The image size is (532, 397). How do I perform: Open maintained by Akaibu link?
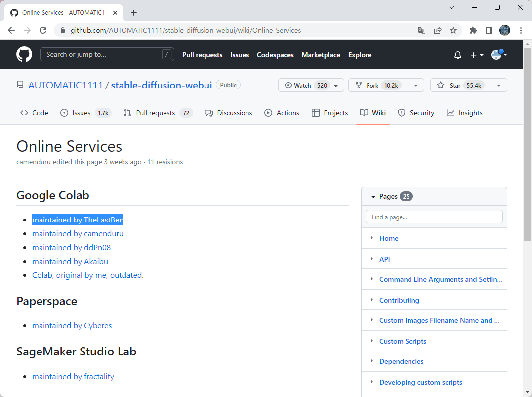pyautogui.click(x=70, y=262)
